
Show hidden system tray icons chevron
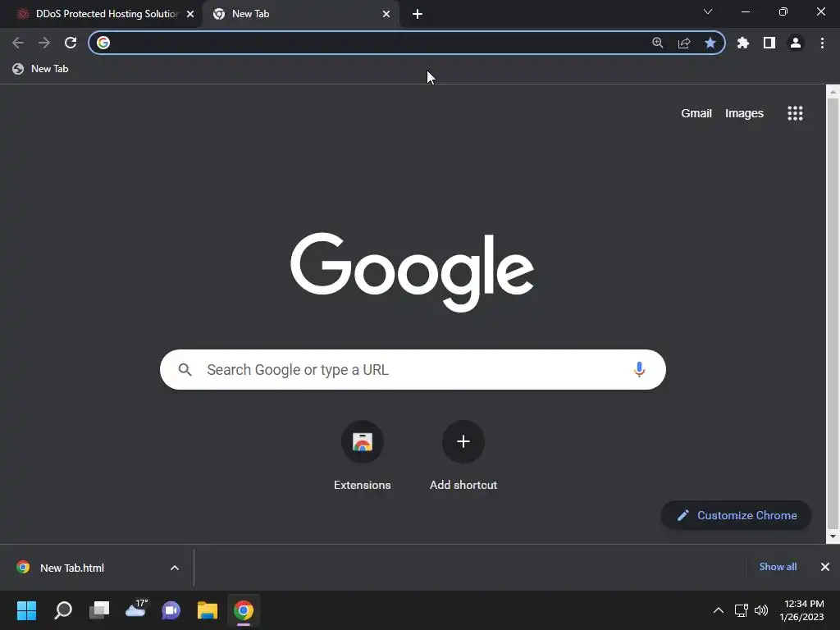[719, 610]
